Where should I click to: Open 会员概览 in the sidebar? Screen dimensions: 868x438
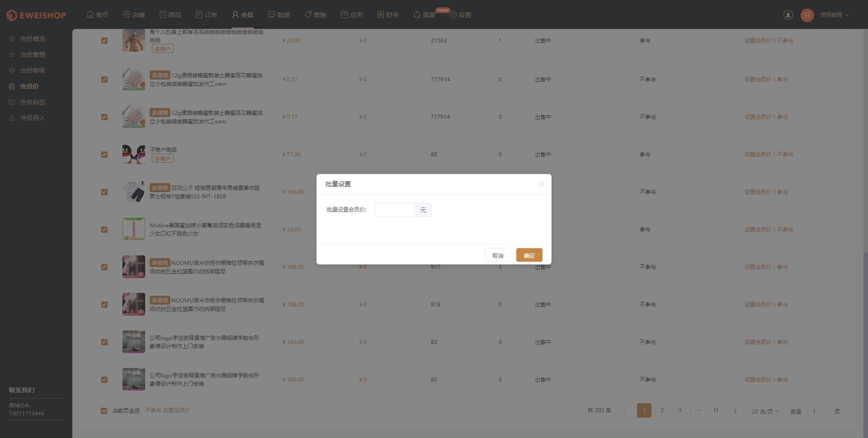[x=33, y=39]
